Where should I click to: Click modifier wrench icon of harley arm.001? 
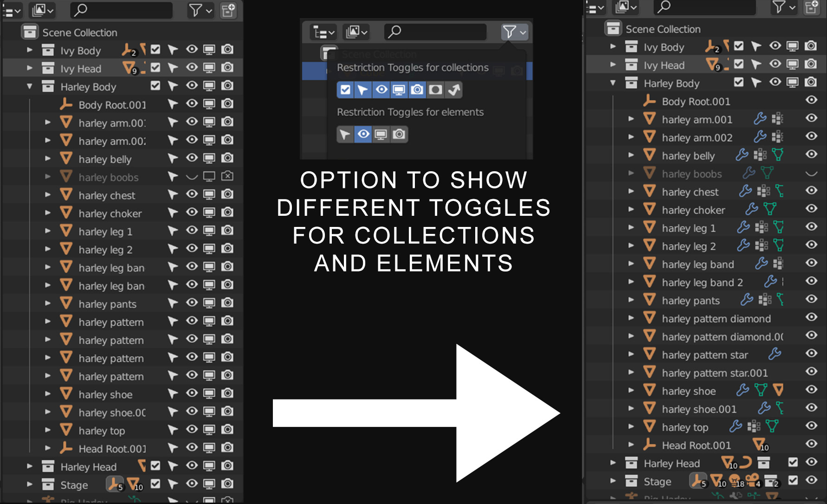coord(760,119)
